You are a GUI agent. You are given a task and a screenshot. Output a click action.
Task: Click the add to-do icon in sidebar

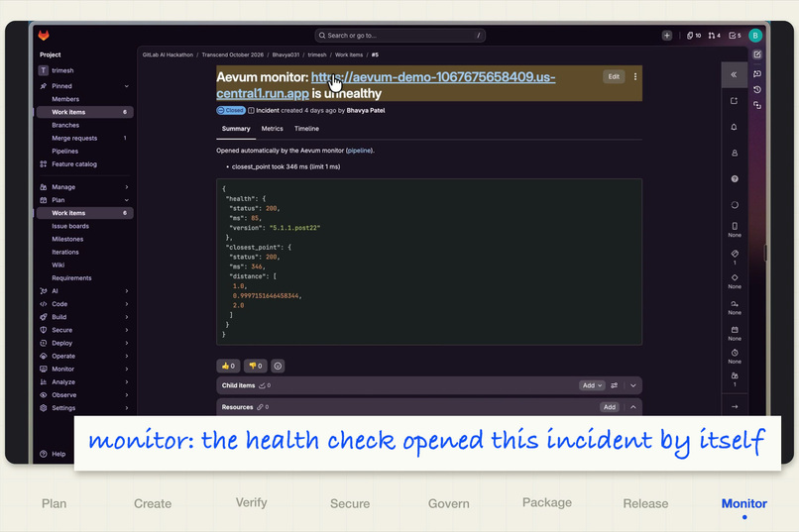point(734,101)
